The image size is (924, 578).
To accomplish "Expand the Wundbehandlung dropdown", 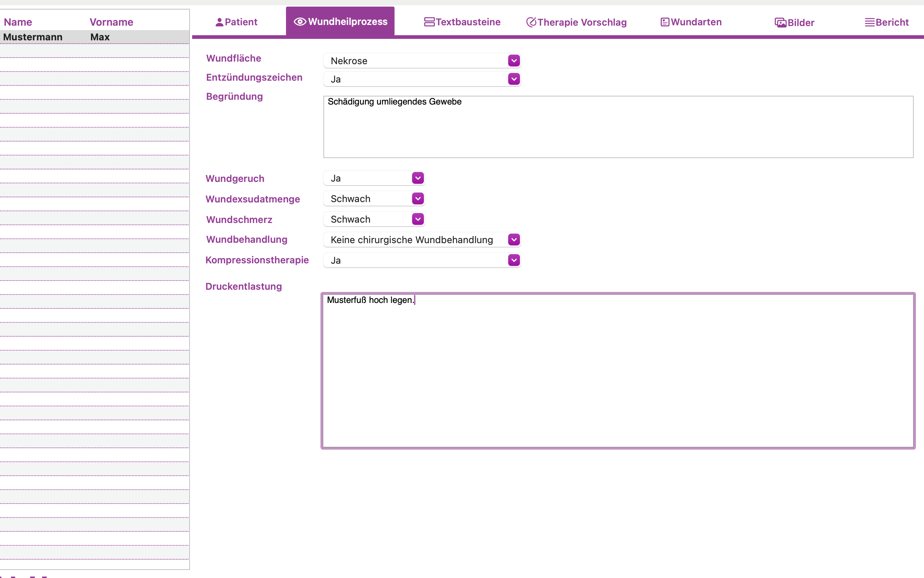I will (x=513, y=239).
